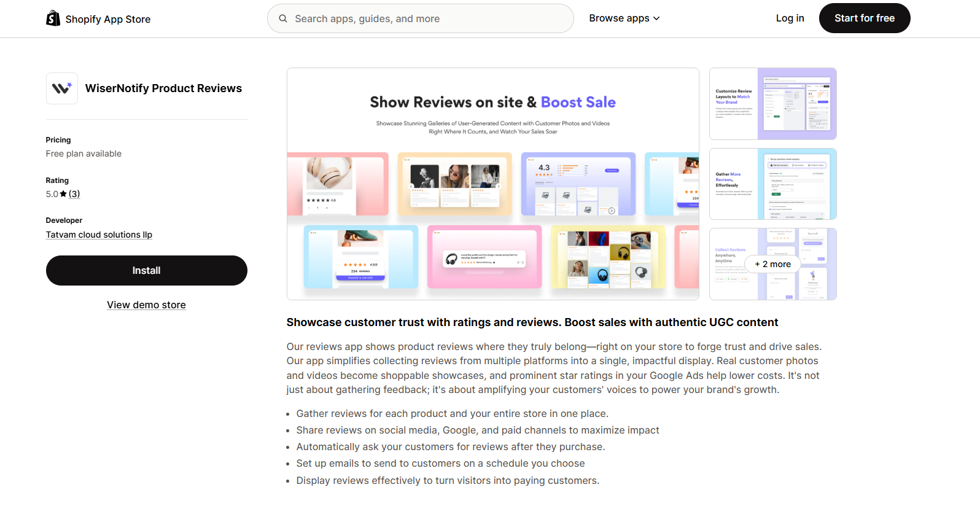
Task: Open the Log in page
Action: [790, 18]
